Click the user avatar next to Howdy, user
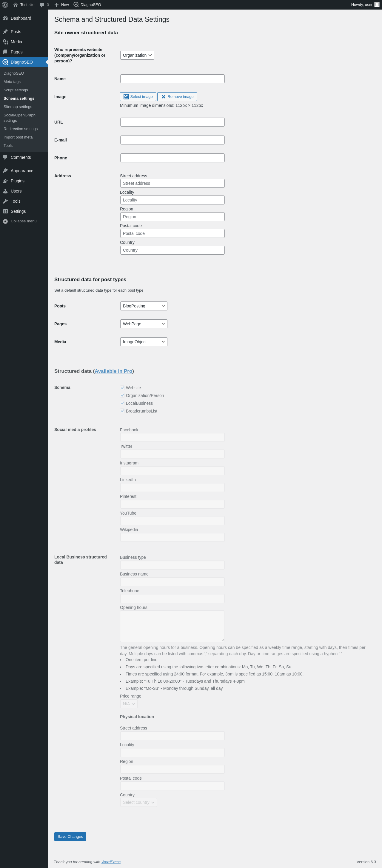 377,5
